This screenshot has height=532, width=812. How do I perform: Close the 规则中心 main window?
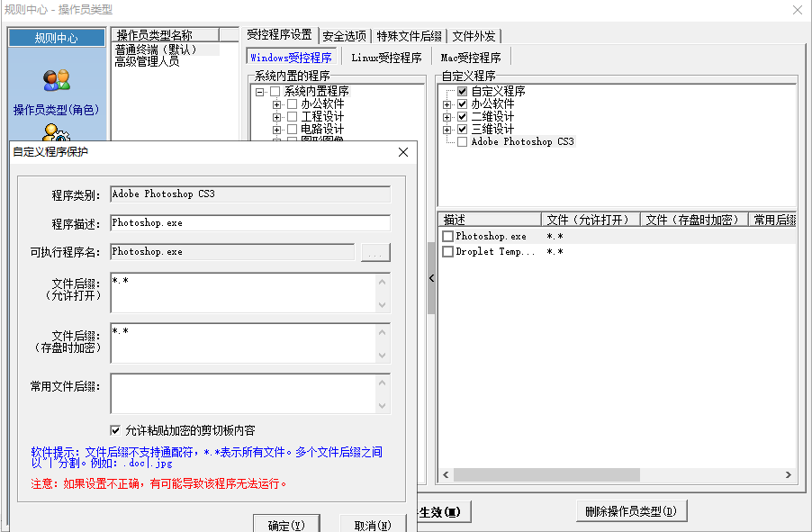798,10
